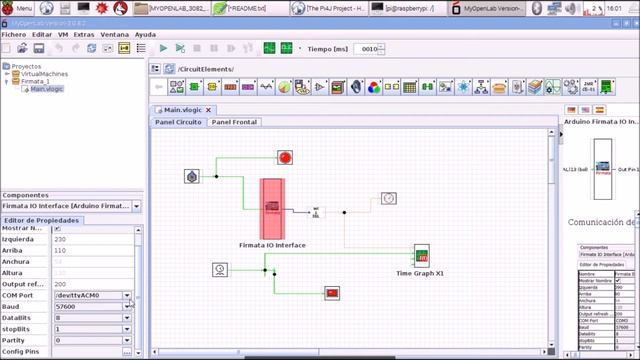Select the Firmata IO Interface block
The image size is (640, 360).
(272, 209)
